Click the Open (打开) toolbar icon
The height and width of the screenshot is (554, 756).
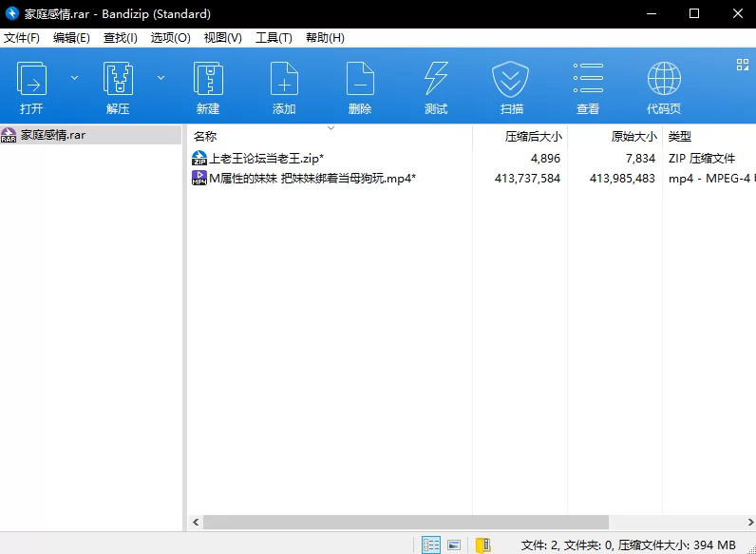click(x=31, y=86)
